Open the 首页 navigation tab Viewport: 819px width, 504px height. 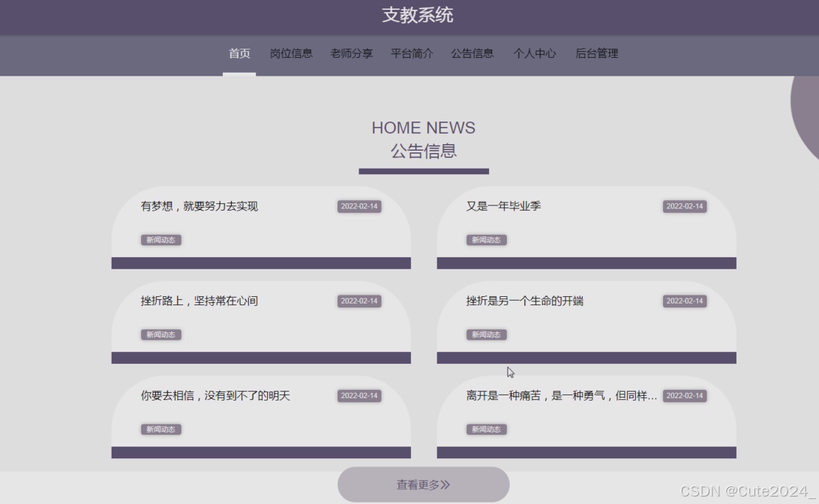[x=239, y=54]
